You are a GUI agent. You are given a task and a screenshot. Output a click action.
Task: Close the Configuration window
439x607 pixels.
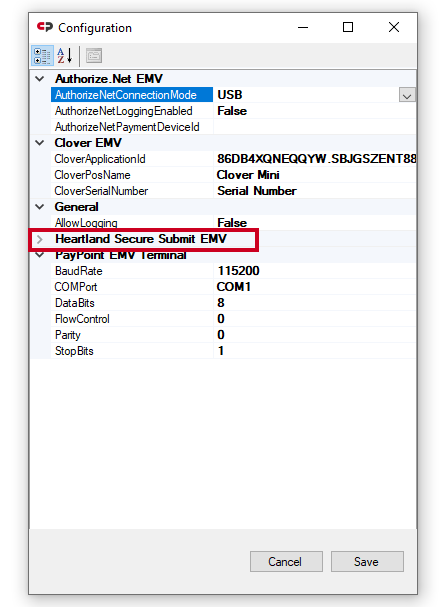[x=394, y=27]
